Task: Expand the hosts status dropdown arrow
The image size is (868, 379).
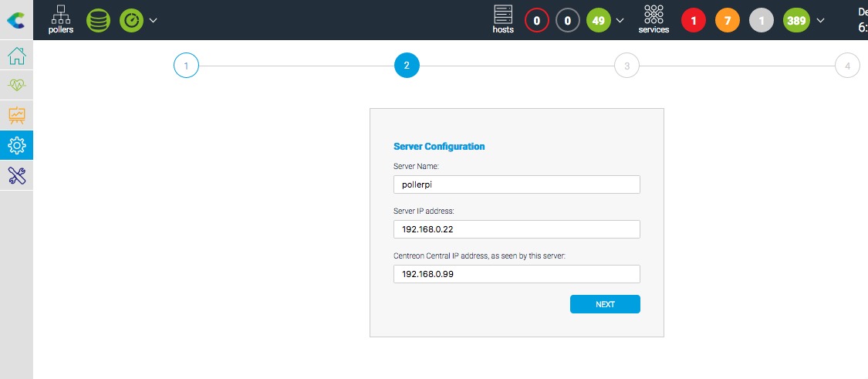Action: click(x=620, y=20)
